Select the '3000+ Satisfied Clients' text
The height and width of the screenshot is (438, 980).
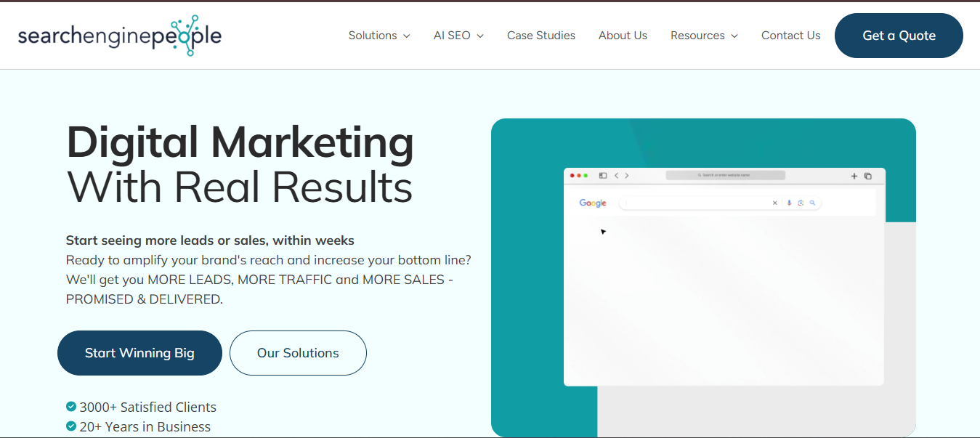pos(148,407)
